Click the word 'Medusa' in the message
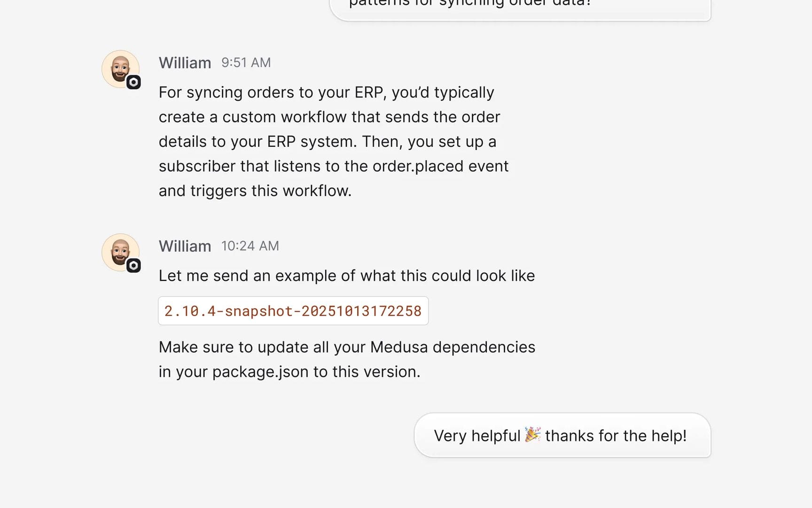 399,347
